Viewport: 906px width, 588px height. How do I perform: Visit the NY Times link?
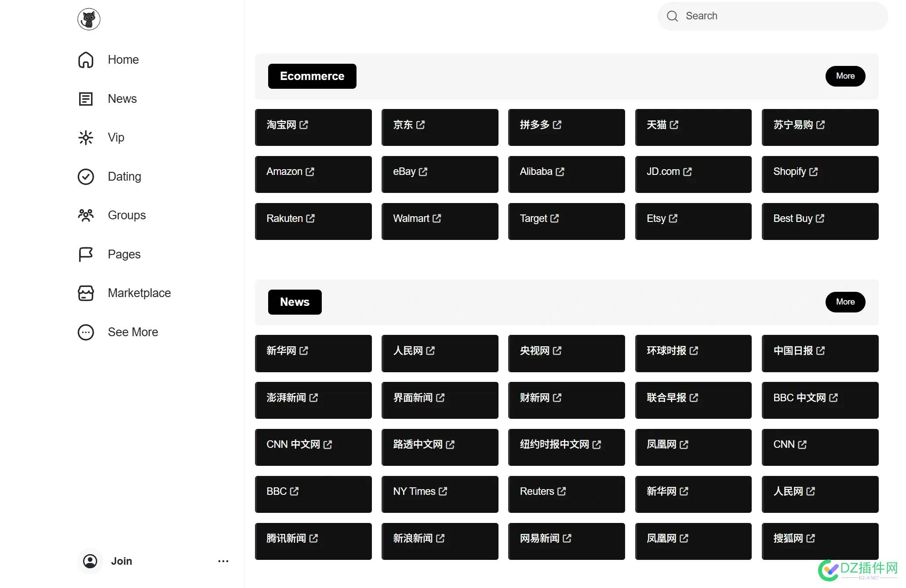[x=440, y=494]
